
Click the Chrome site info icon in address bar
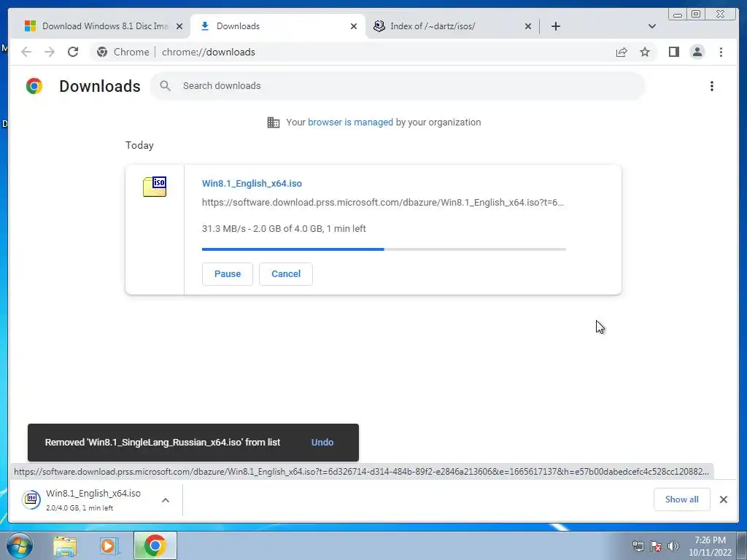102,52
